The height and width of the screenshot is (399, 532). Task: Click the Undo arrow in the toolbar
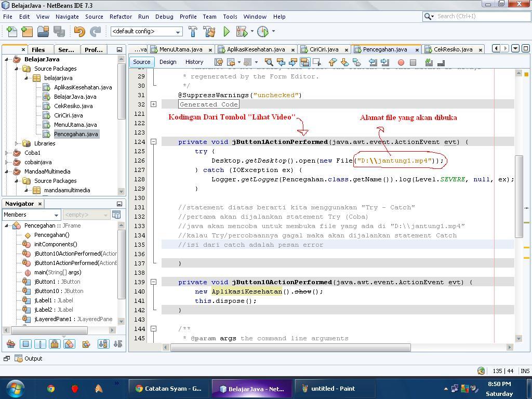(x=79, y=32)
